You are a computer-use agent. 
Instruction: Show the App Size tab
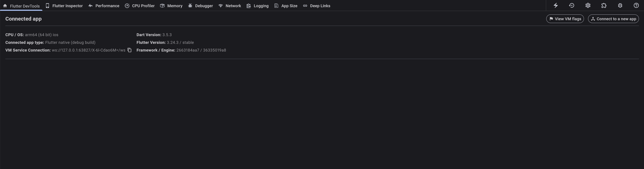coord(286,6)
